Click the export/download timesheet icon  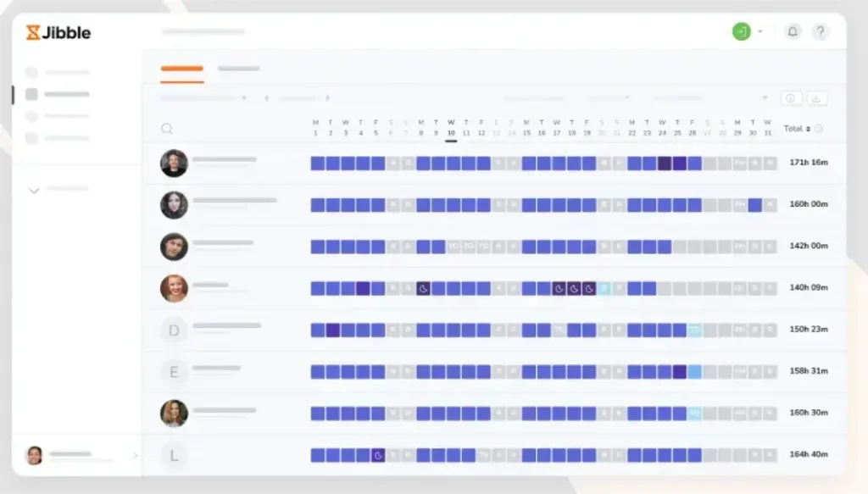coord(817,97)
